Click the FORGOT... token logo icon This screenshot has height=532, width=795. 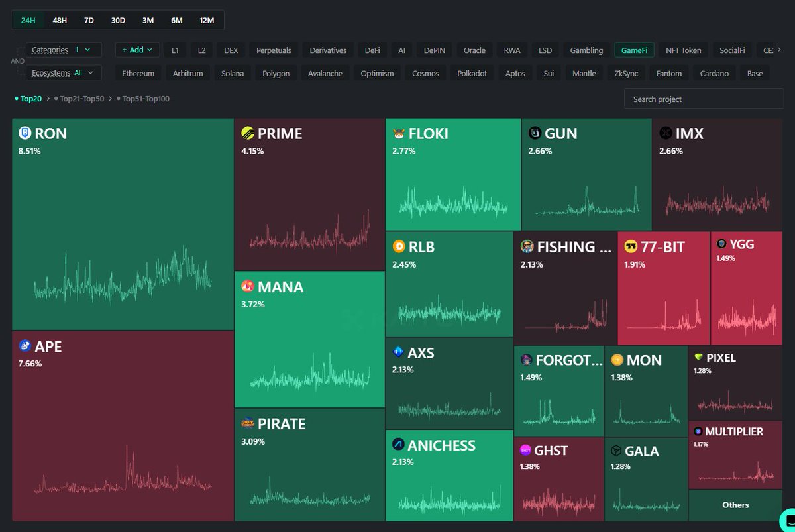click(526, 360)
